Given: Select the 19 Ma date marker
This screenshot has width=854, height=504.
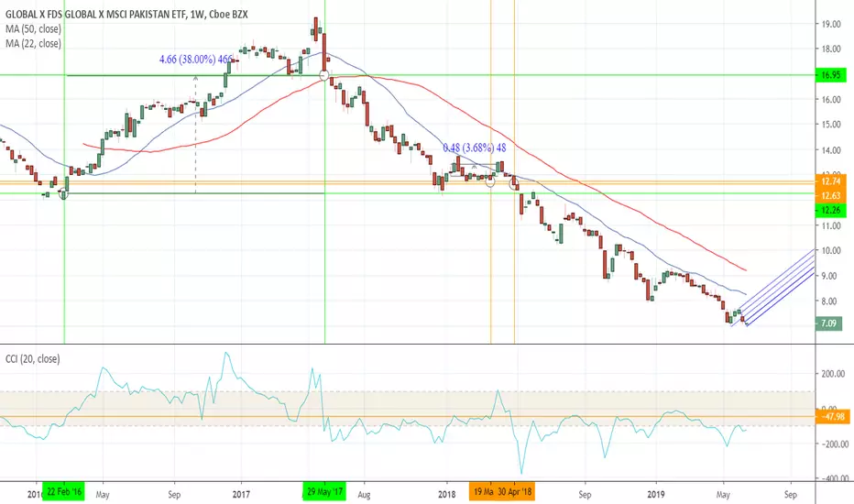Looking at the screenshot, I should (x=483, y=492).
